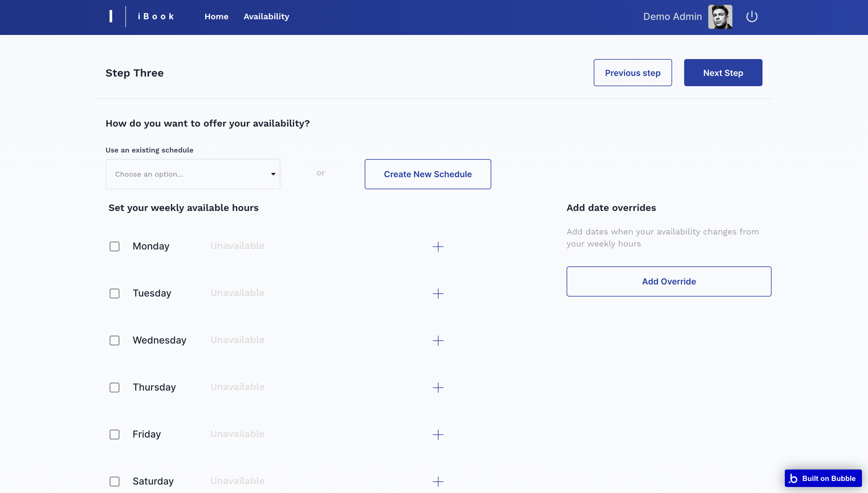The height and width of the screenshot is (493, 868).
Task: Click the Demo Admin profile photo
Action: tap(720, 17)
